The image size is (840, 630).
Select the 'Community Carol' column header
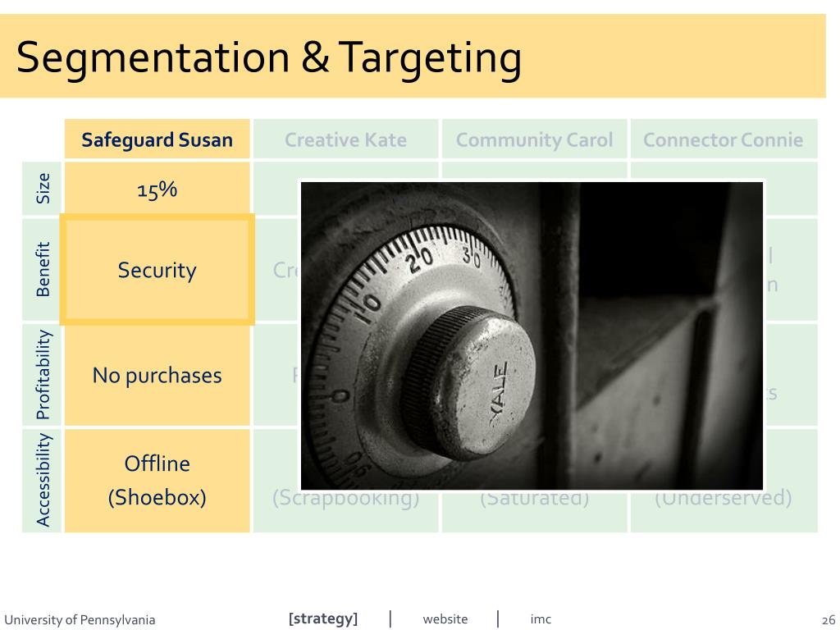pos(534,139)
